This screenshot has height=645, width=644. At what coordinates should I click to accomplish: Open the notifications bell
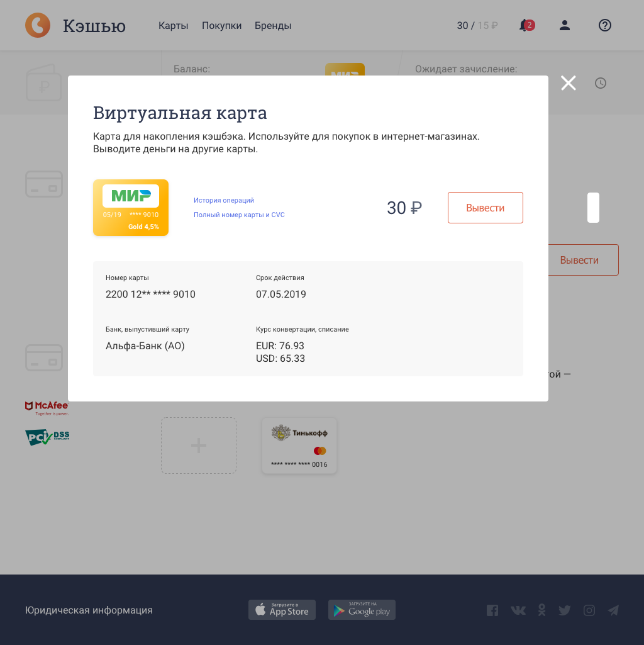(526, 26)
